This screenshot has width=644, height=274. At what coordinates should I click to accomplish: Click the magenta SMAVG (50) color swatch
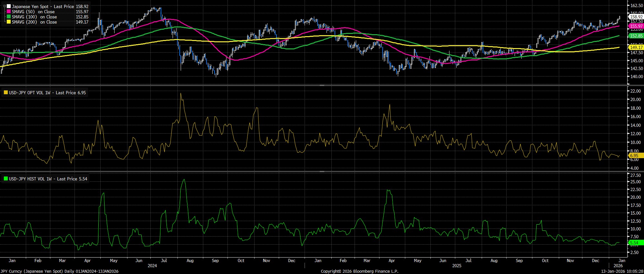point(8,12)
